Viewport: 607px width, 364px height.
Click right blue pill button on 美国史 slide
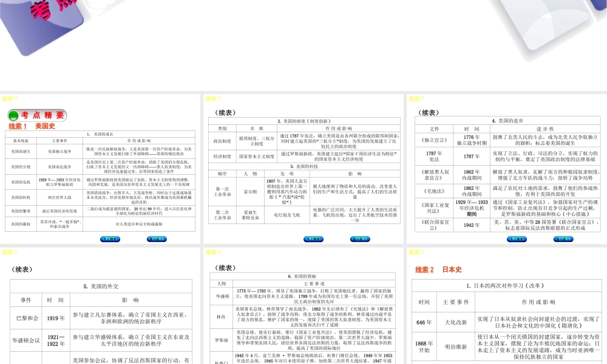[157, 239]
